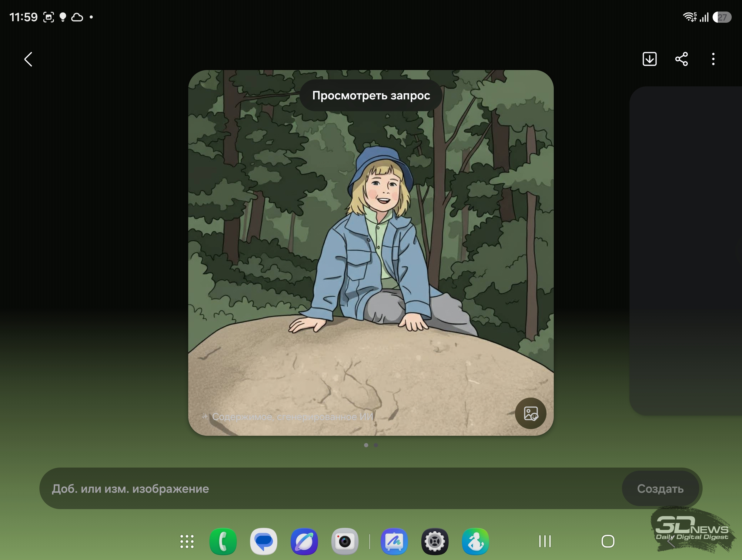Image resolution: width=742 pixels, height=560 pixels.
Task: Select the first page indicator dot
Action: click(366, 445)
